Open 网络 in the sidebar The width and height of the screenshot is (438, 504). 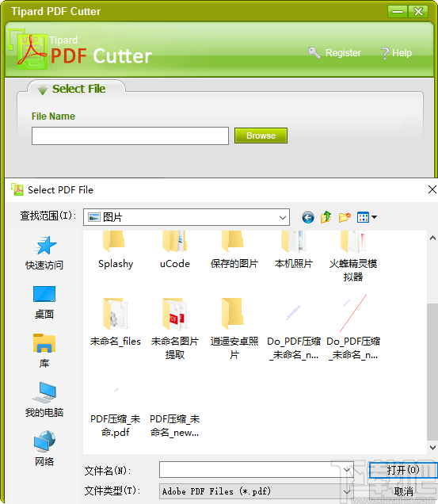click(x=44, y=449)
